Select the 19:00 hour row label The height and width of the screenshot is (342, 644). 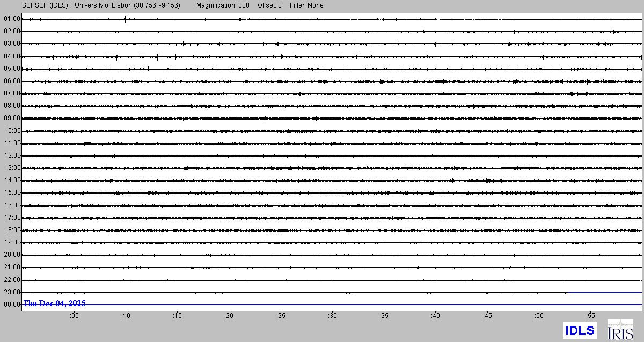[x=12, y=242]
